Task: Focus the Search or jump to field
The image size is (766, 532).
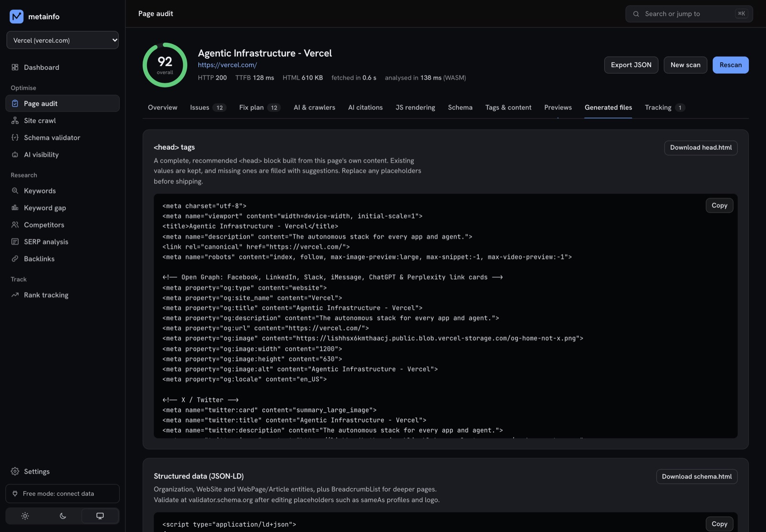Action: (x=689, y=14)
